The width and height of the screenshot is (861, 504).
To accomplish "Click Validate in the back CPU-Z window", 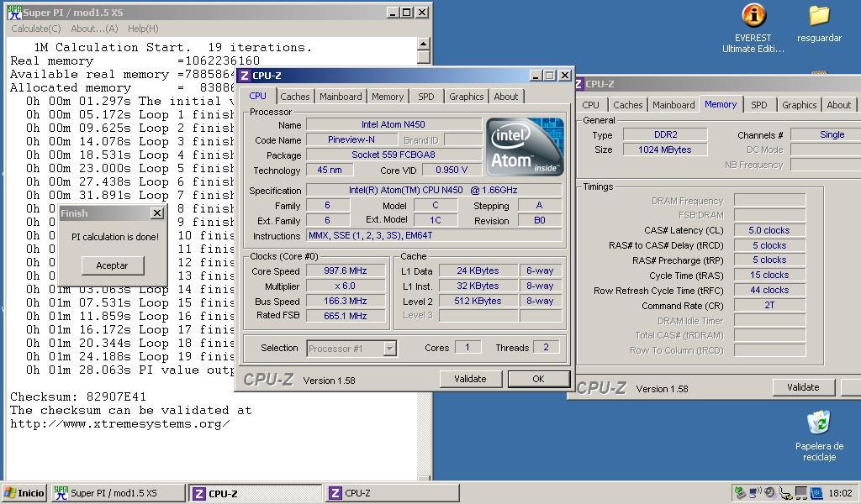I will pos(803,387).
